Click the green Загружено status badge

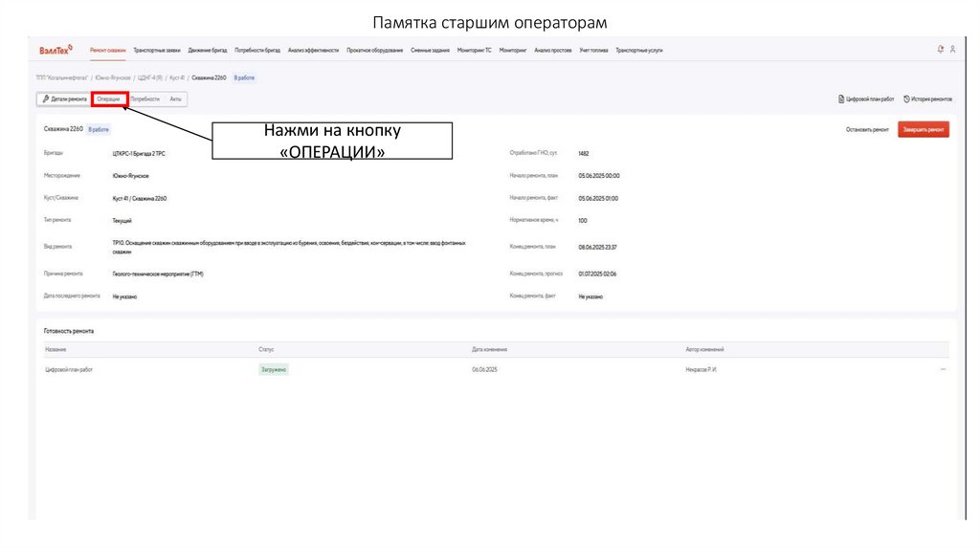[x=274, y=369]
